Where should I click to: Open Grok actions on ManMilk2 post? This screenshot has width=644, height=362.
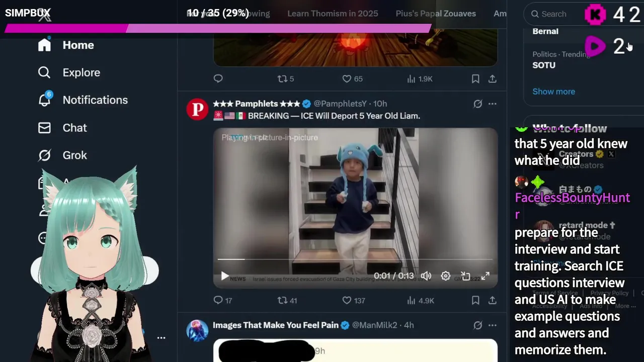click(x=477, y=325)
